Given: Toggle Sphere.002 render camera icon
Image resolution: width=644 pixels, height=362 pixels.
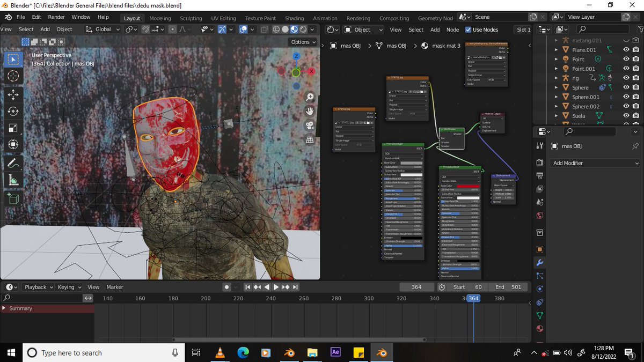Looking at the screenshot, I should click(635, 106).
